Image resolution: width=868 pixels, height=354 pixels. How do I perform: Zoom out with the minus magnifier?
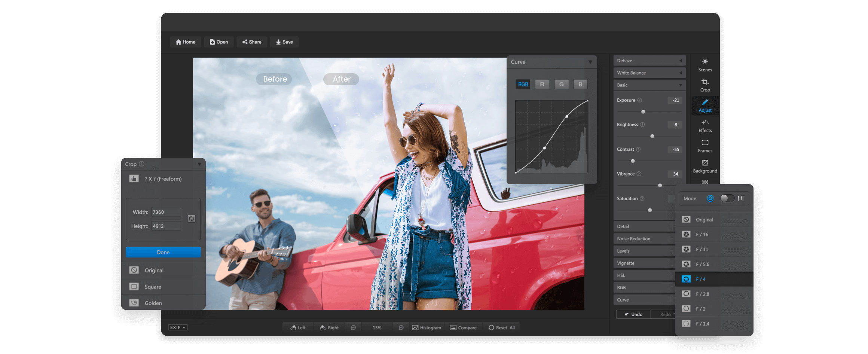tap(354, 327)
